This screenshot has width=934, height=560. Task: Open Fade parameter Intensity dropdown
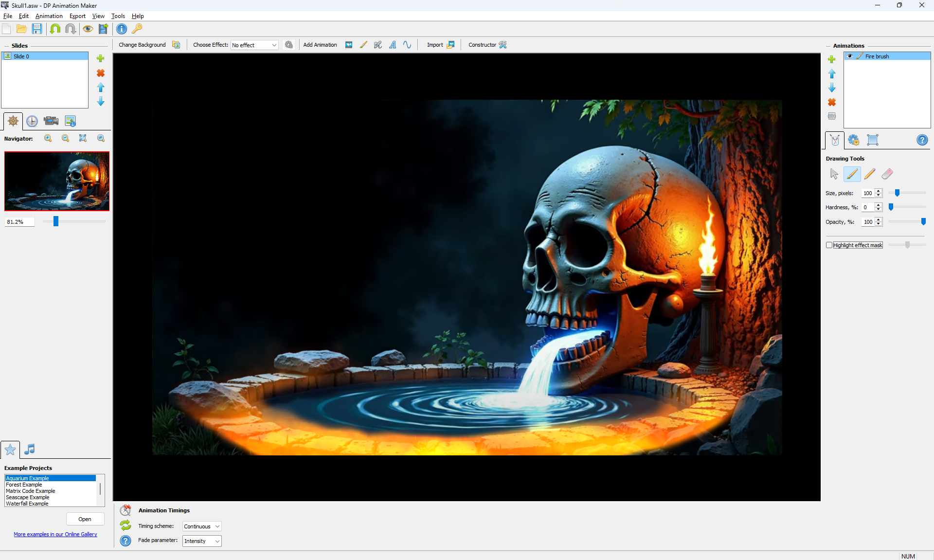click(202, 541)
